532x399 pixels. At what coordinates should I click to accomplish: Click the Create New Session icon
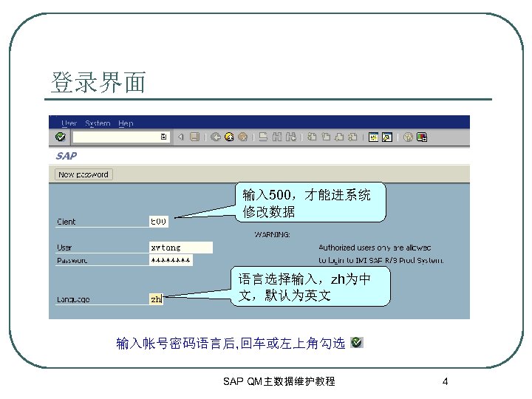click(373, 137)
